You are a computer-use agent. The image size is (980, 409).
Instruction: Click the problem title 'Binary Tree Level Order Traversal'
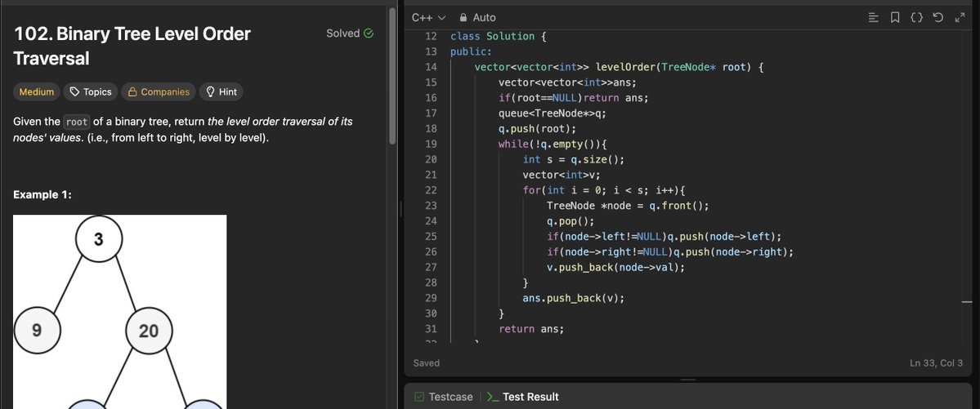point(132,46)
